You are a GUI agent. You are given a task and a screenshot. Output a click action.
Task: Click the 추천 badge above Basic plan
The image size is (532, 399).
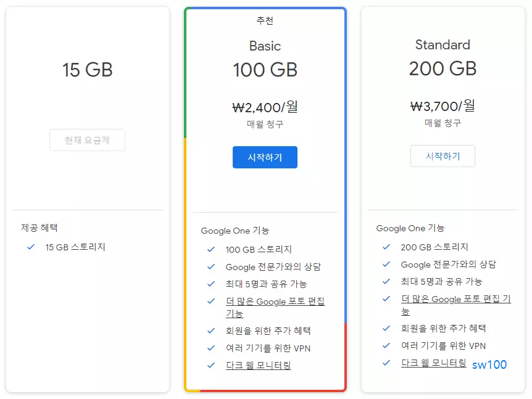tap(265, 20)
